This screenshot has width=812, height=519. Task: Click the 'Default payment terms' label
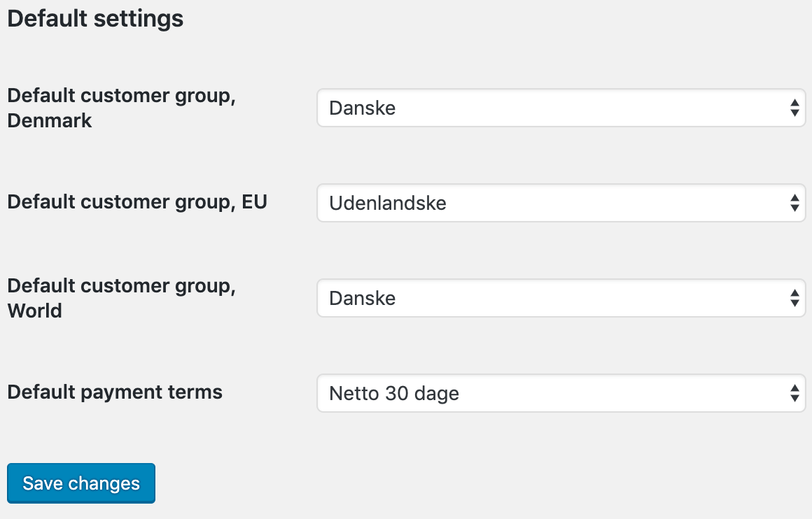pos(115,392)
